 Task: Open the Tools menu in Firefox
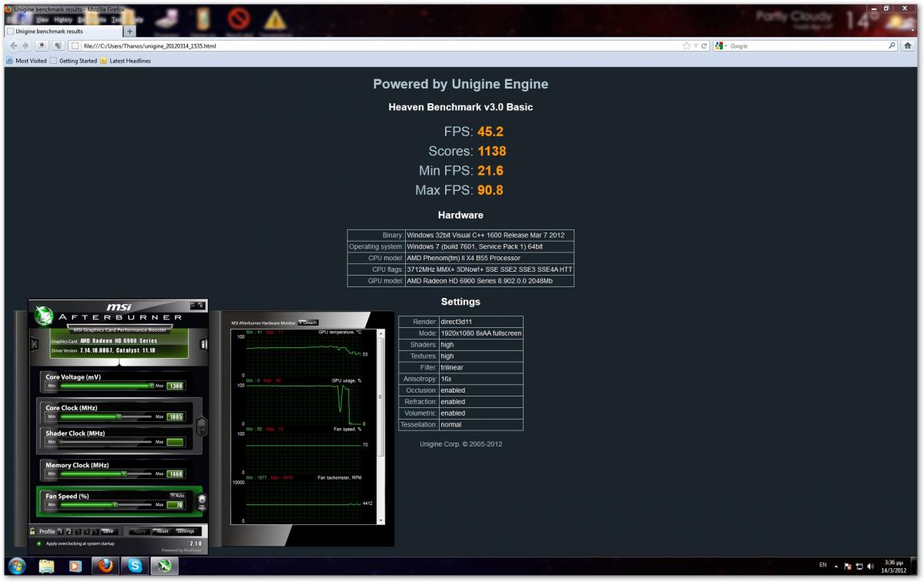pos(118,18)
